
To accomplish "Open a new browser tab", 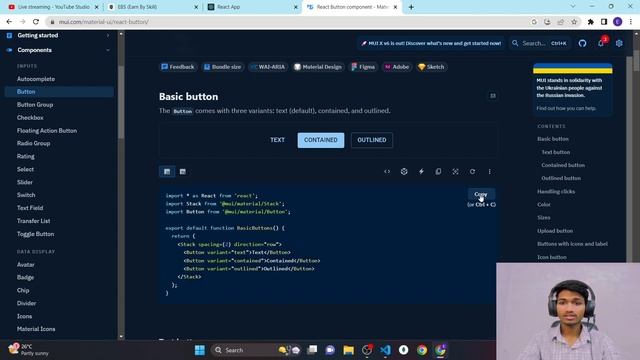I will (x=411, y=7).
